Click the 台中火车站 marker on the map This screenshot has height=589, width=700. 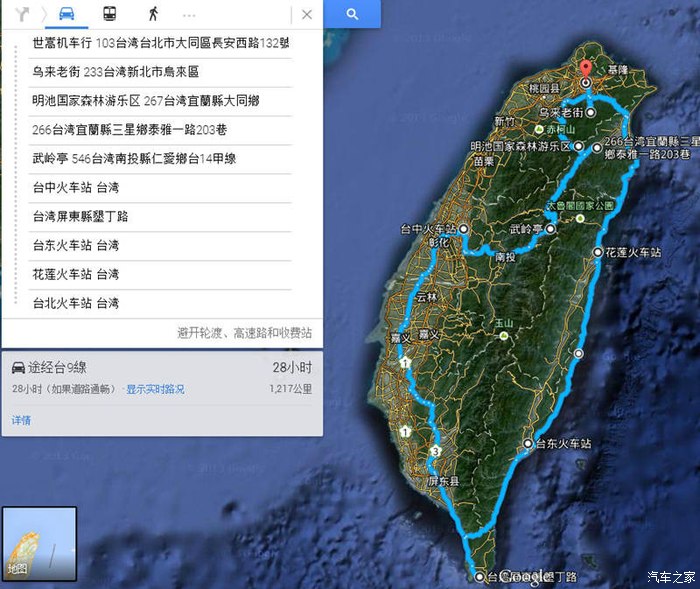coord(464,229)
